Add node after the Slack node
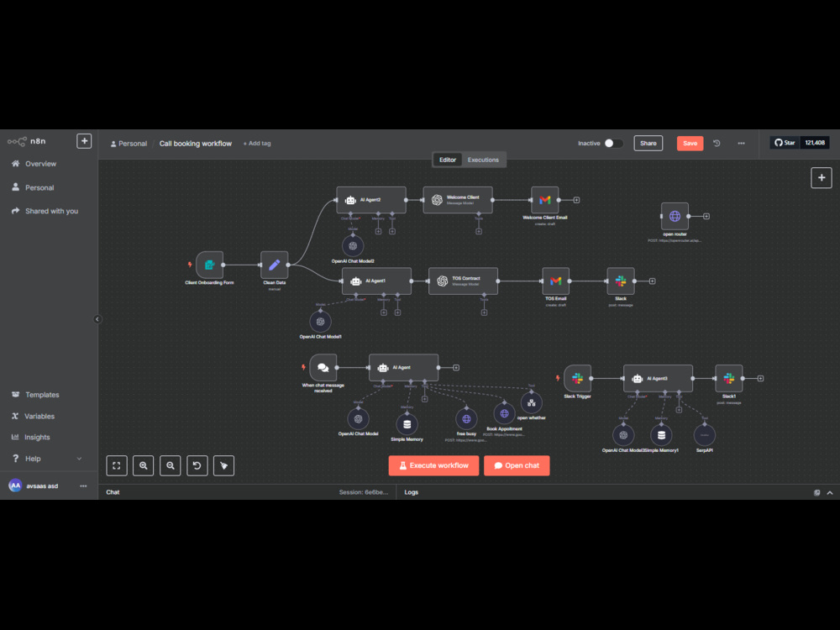The image size is (840, 630). click(652, 281)
